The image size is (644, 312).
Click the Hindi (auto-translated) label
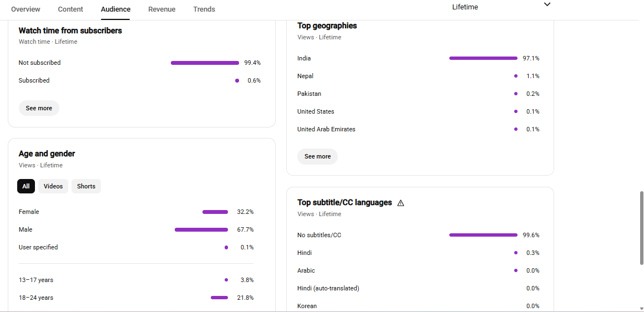click(328, 288)
